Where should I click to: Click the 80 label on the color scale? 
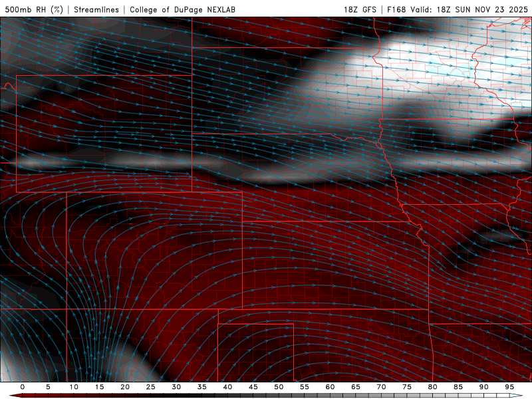(433, 387)
